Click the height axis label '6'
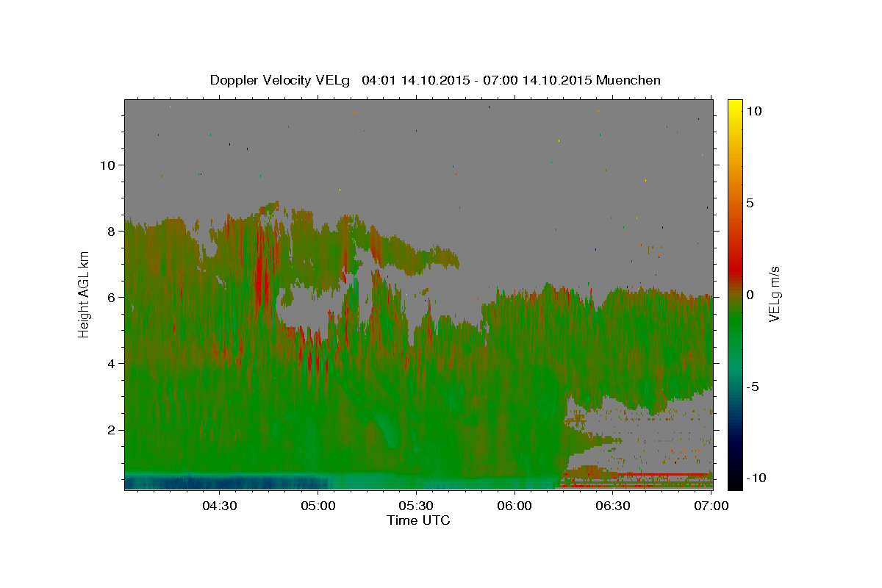Screen dimensions: 882x588 pos(110,297)
